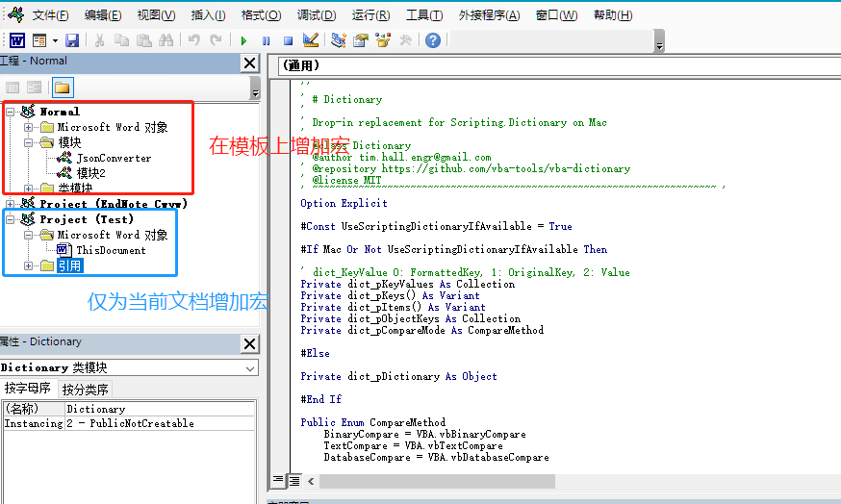Switch to the 按字母序 tab
The width and height of the screenshot is (841, 504).
(x=27, y=389)
